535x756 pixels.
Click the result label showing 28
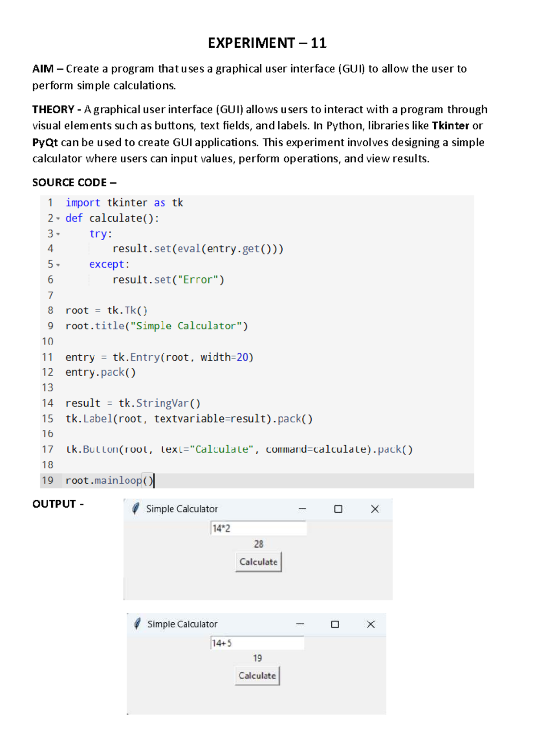(259, 544)
